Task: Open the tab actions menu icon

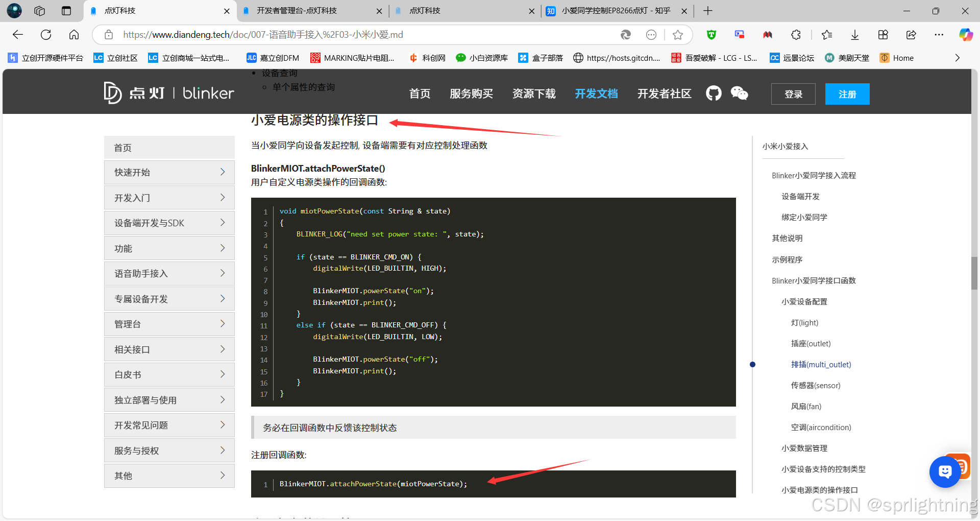Action: (66, 11)
